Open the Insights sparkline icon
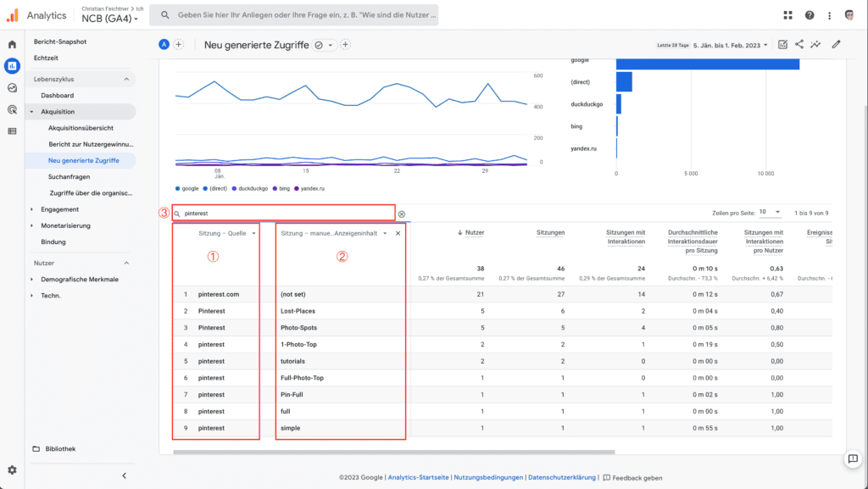Viewport: 868px width, 489px height. (816, 45)
